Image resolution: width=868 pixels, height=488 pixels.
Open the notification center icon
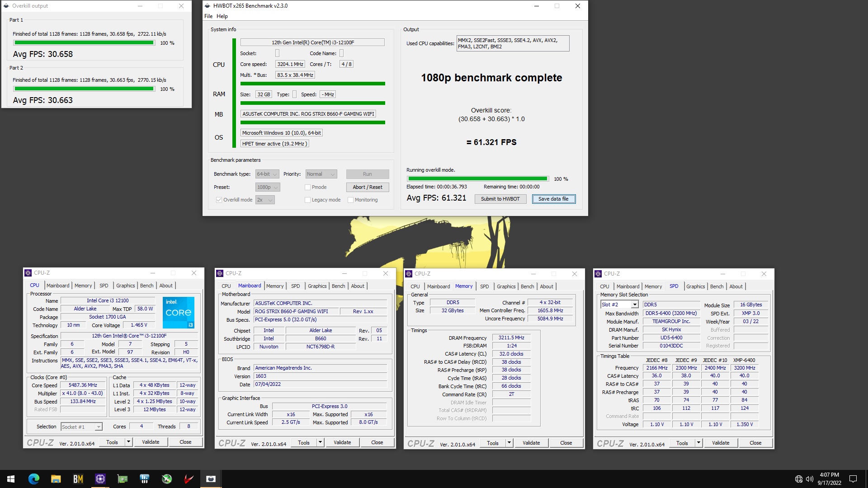click(853, 479)
